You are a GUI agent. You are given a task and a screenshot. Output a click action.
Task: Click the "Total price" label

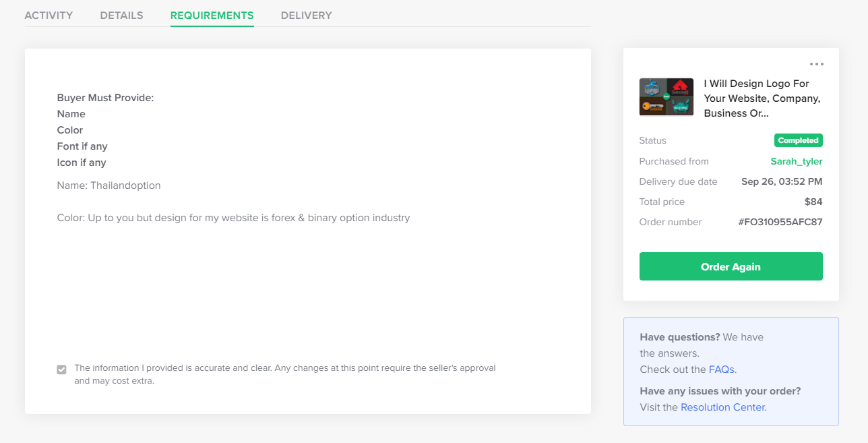point(662,202)
